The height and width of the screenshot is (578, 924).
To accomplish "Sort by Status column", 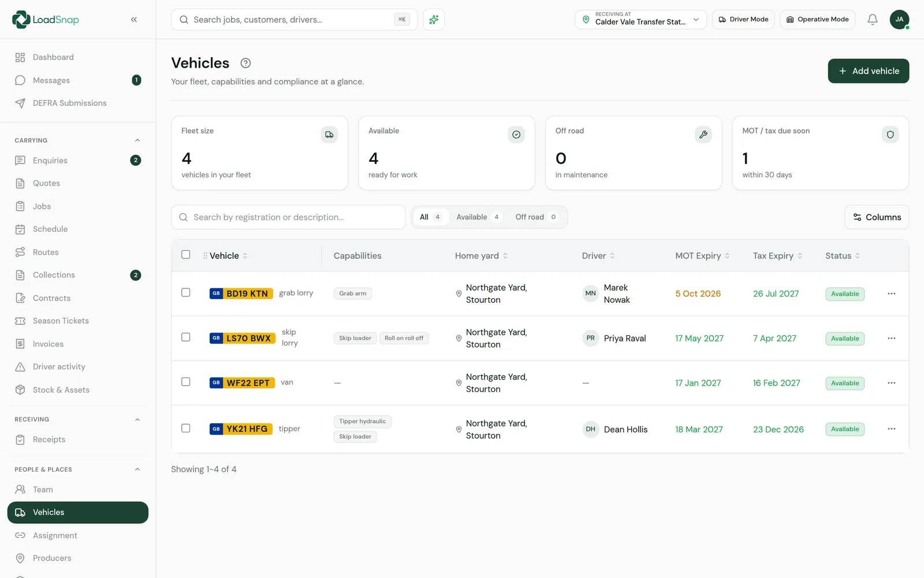I will [x=843, y=255].
